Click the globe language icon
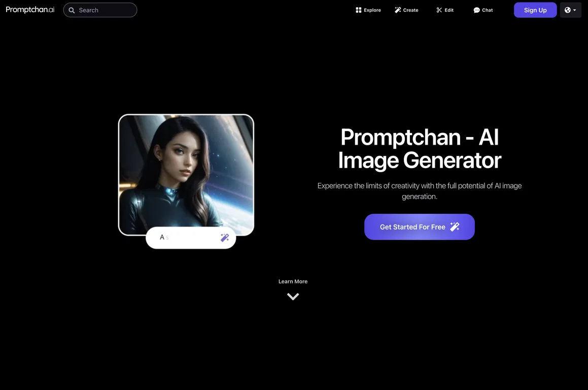The image size is (588, 390). tap(568, 10)
